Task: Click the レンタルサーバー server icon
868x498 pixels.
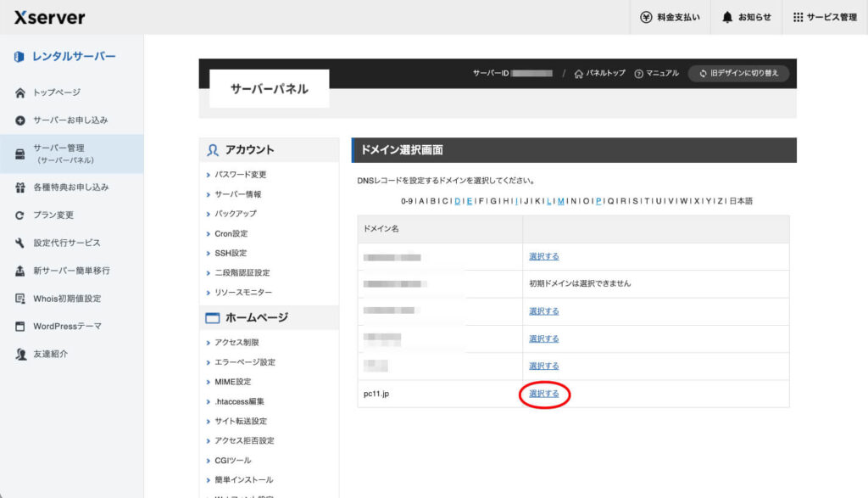Action: 19,57
